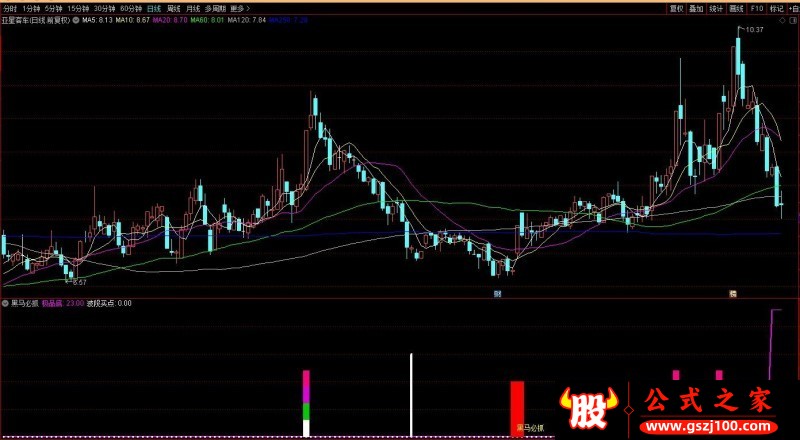Screen dimensions: 800x440
Task: Click the square panel icon at top-right
Action: 793,20
